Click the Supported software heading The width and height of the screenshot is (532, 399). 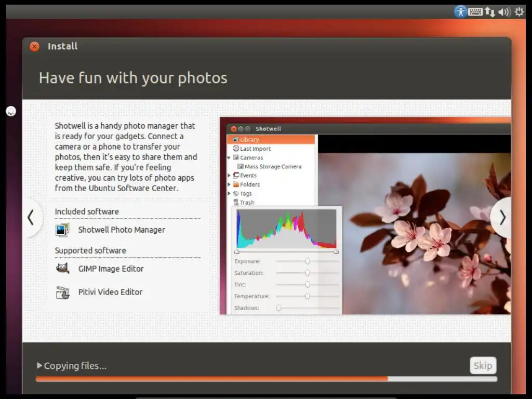pyautogui.click(x=90, y=250)
